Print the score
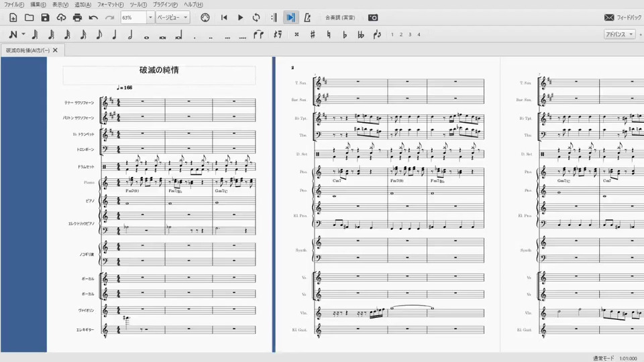This screenshot has height=362, width=644. [x=77, y=17]
